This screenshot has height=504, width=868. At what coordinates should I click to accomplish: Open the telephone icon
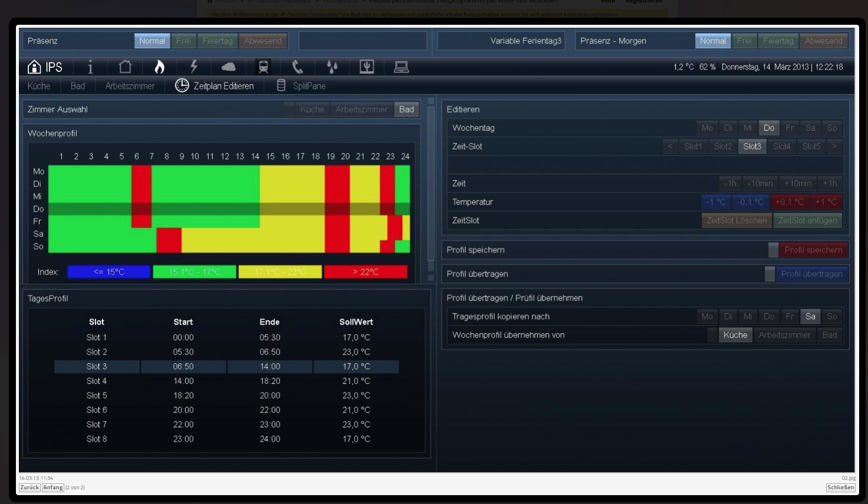pos(298,67)
